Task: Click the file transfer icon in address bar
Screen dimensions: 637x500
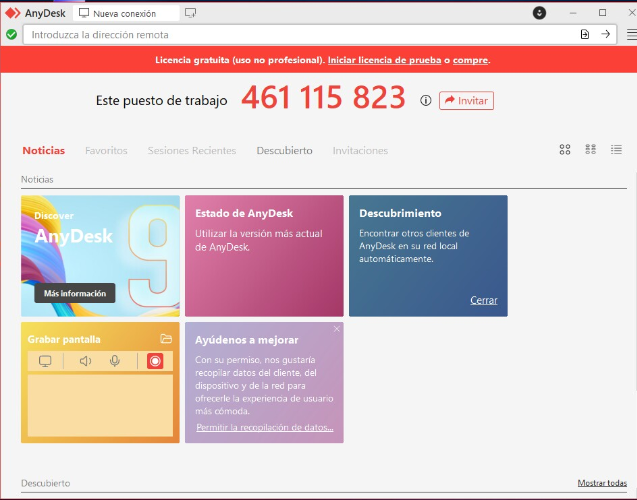Action: (585, 34)
